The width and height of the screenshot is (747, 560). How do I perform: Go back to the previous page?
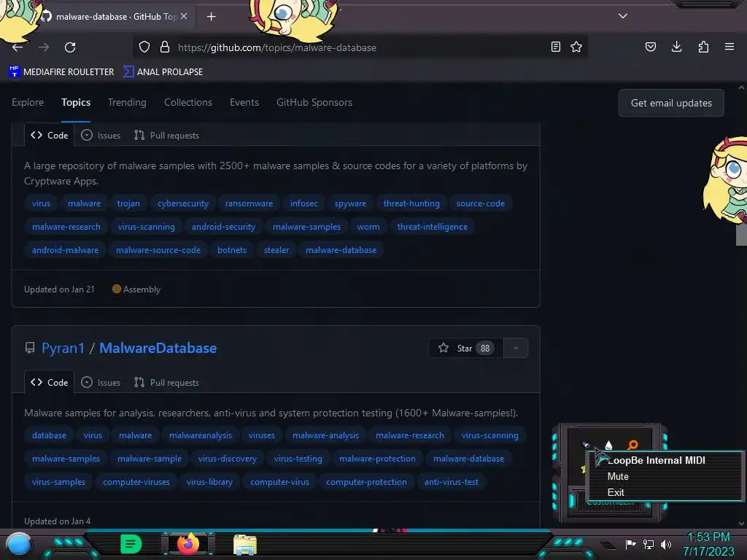point(18,47)
